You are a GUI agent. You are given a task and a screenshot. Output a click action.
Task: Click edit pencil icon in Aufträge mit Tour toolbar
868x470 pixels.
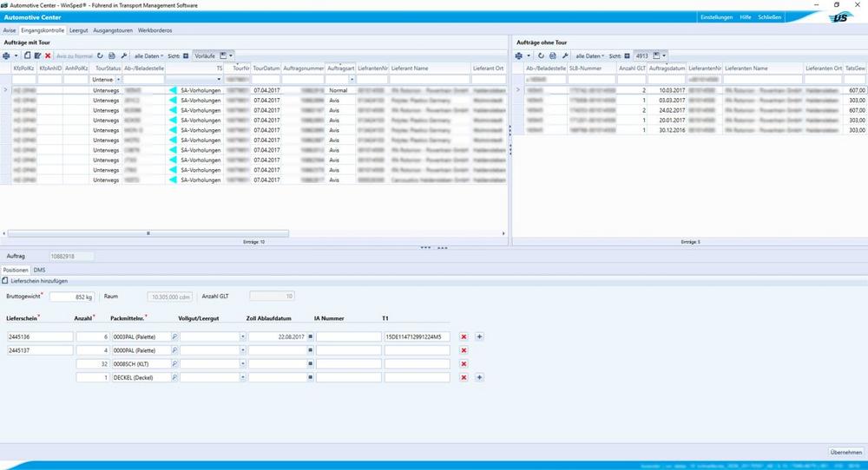point(37,55)
